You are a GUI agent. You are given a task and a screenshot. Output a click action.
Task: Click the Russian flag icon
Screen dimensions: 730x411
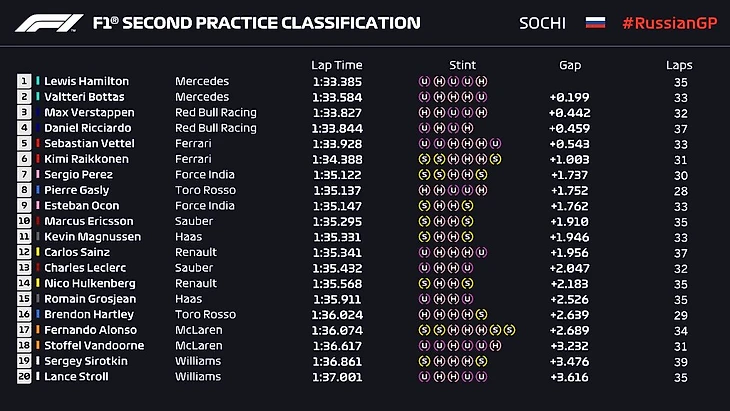tap(594, 23)
